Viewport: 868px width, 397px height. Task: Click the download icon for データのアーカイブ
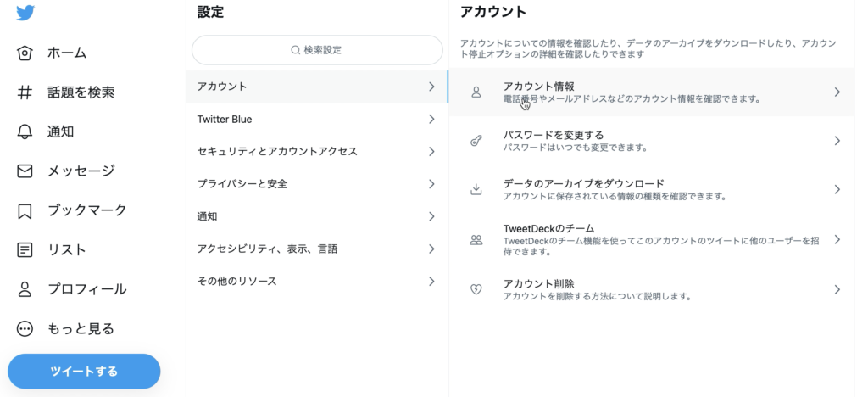pos(476,189)
